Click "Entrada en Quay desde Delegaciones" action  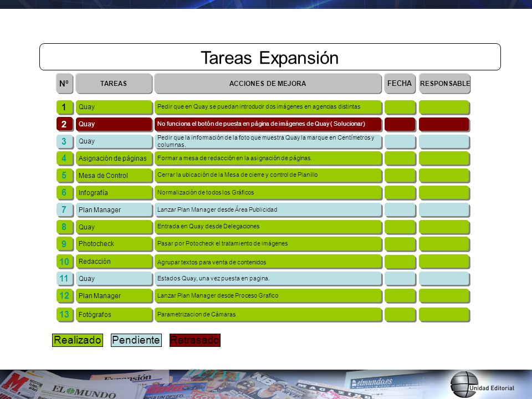pyautogui.click(x=268, y=227)
